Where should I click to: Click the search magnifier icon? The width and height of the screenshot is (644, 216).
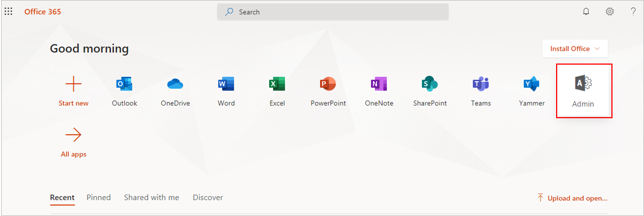(229, 12)
